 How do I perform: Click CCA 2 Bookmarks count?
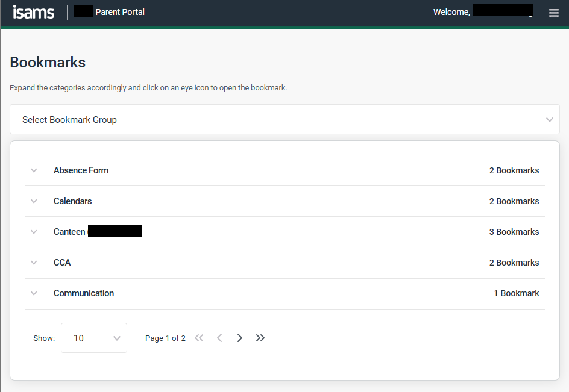tap(514, 263)
